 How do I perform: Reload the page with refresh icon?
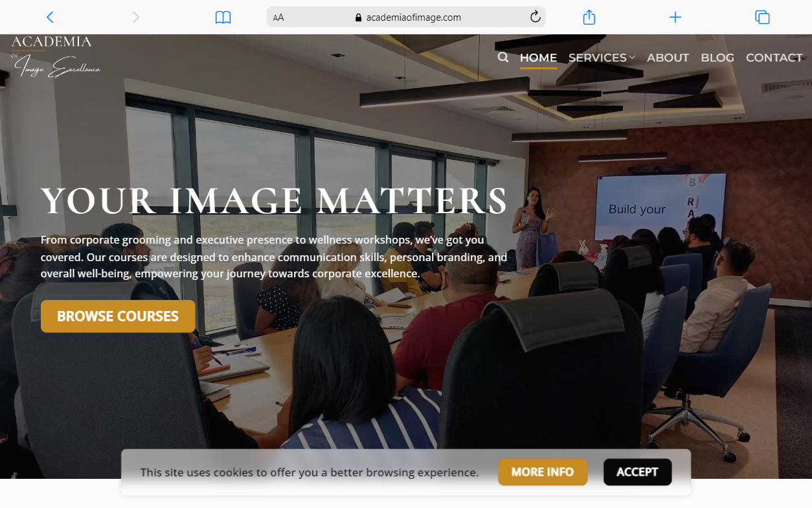pos(535,17)
